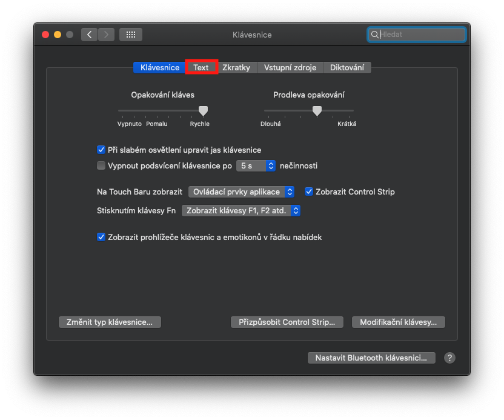Toggle keyboard and emoji viewers checkbox
Viewport: 504px width, 420px height.
(x=101, y=237)
